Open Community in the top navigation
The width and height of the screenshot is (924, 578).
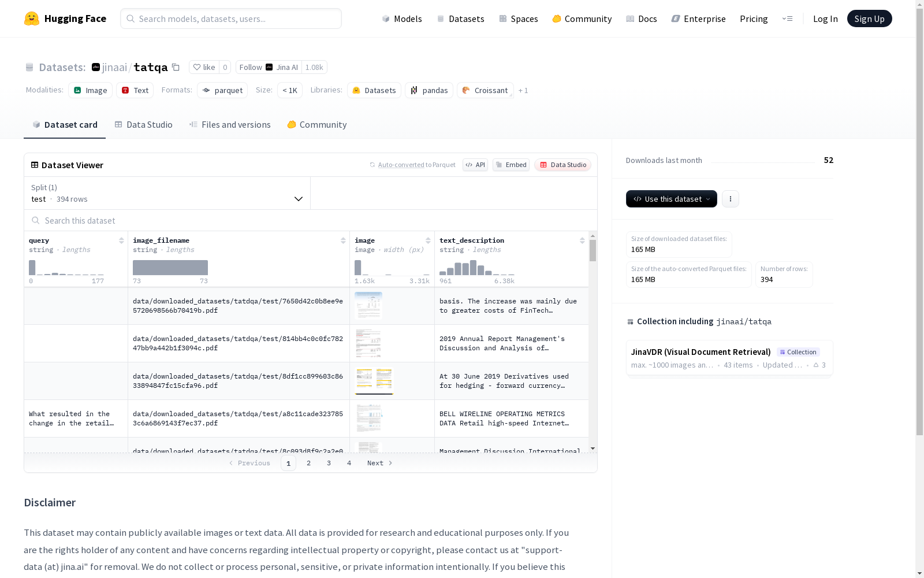pos(582,18)
